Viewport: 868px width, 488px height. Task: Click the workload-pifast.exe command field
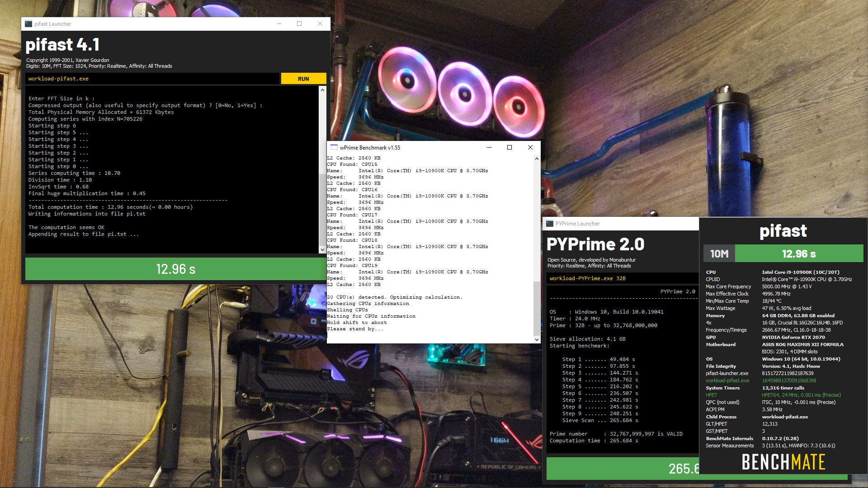pyautogui.click(x=152, y=79)
